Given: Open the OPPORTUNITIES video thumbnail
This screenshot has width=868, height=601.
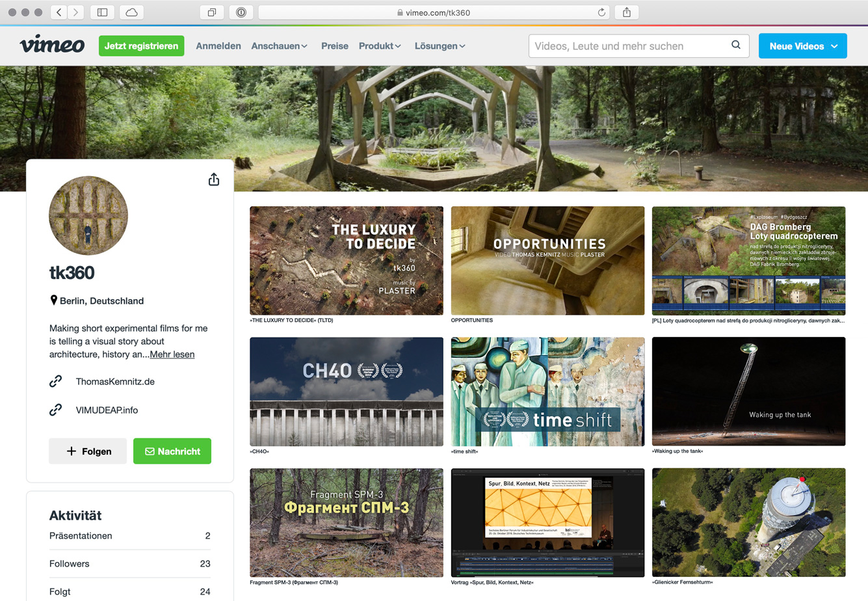Looking at the screenshot, I should tap(547, 260).
